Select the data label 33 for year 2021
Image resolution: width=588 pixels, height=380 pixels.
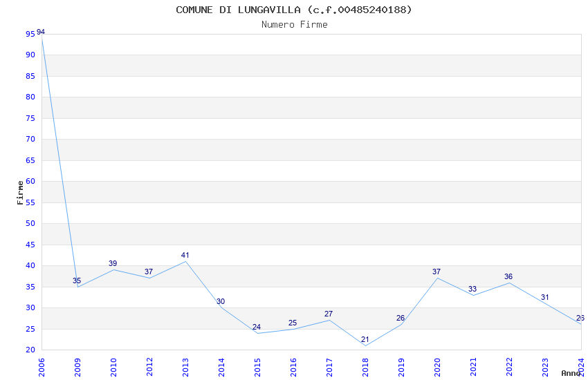pyautogui.click(x=472, y=289)
